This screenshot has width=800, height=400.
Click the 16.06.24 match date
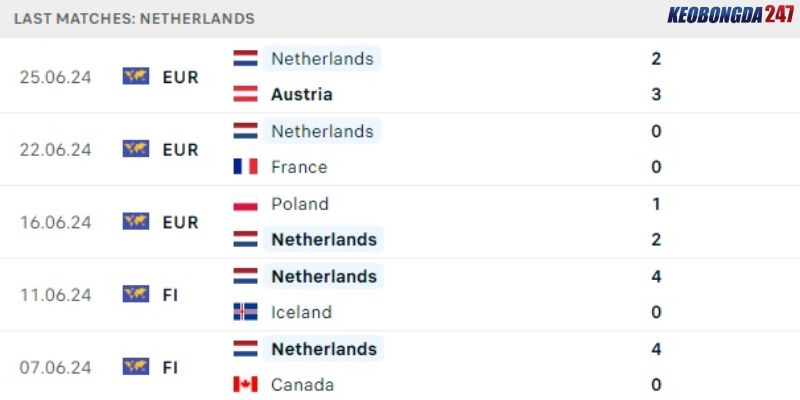[56, 222]
